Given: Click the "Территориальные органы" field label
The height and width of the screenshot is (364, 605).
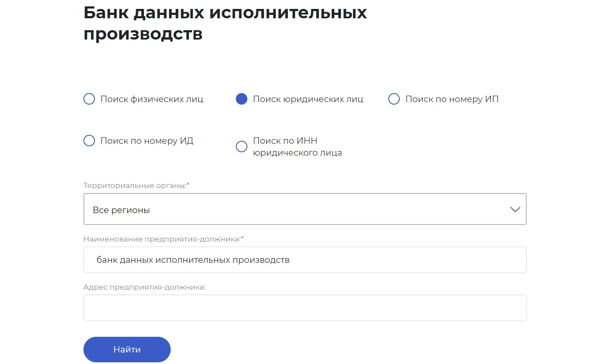Looking at the screenshot, I should 136,186.
